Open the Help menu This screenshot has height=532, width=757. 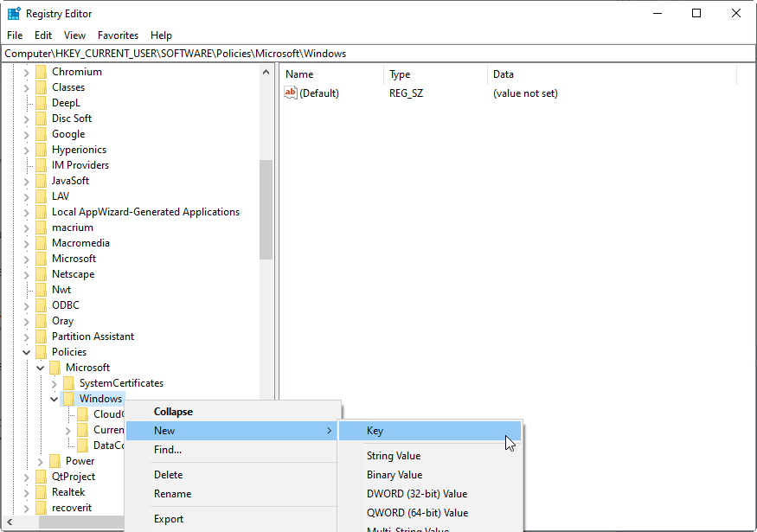pyautogui.click(x=161, y=35)
